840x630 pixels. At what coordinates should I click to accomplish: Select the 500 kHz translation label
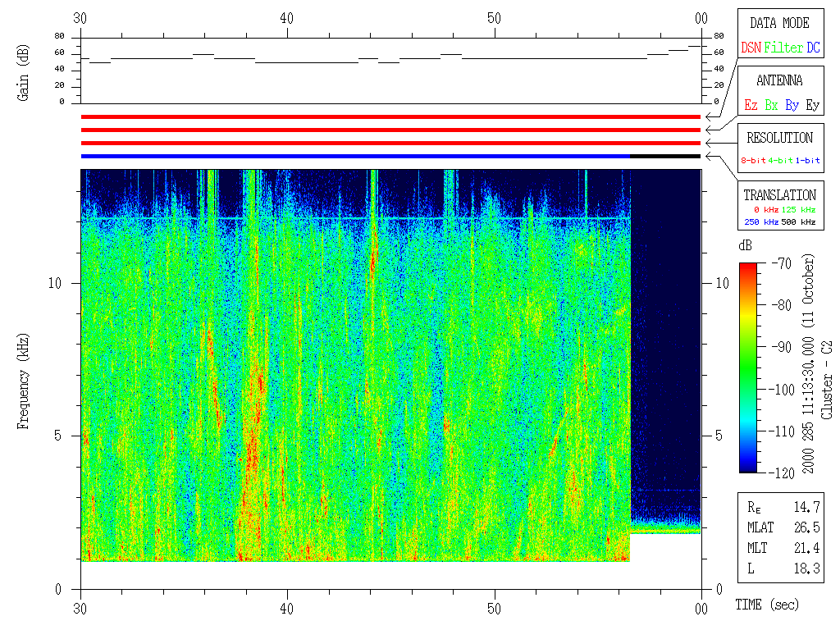click(799, 221)
